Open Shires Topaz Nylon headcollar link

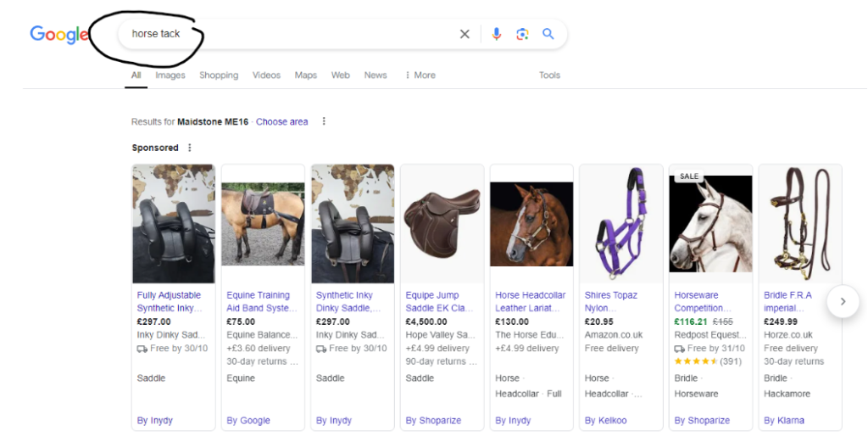[610, 301]
